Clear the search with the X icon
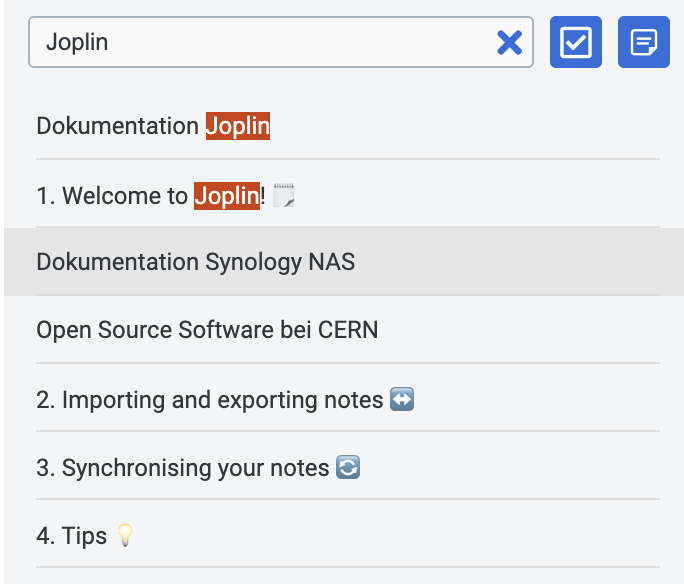The height and width of the screenshot is (584, 684). click(509, 42)
